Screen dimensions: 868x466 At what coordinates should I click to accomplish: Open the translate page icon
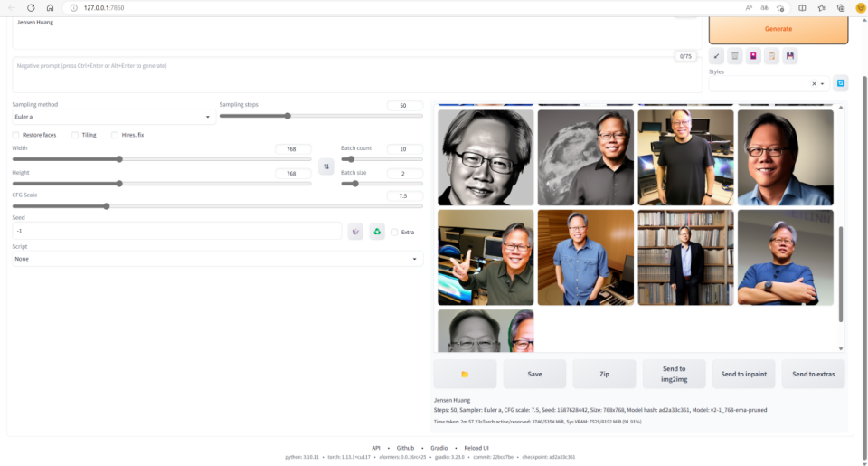tap(765, 8)
